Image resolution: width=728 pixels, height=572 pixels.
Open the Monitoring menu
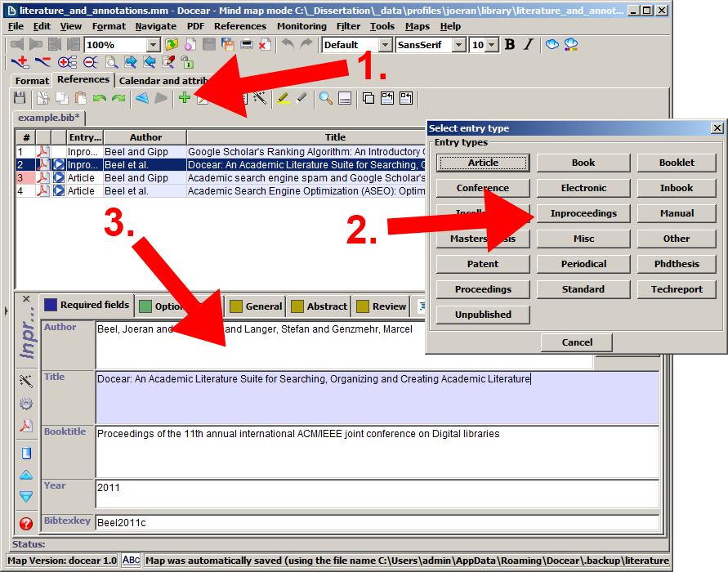pyautogui.click(x=301, y=26)
